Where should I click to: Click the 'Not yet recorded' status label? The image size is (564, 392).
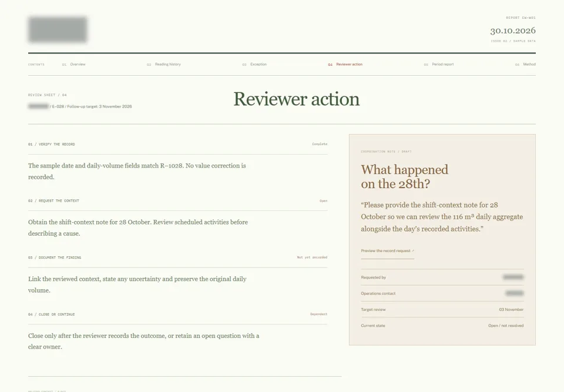(x=312, y=257)
